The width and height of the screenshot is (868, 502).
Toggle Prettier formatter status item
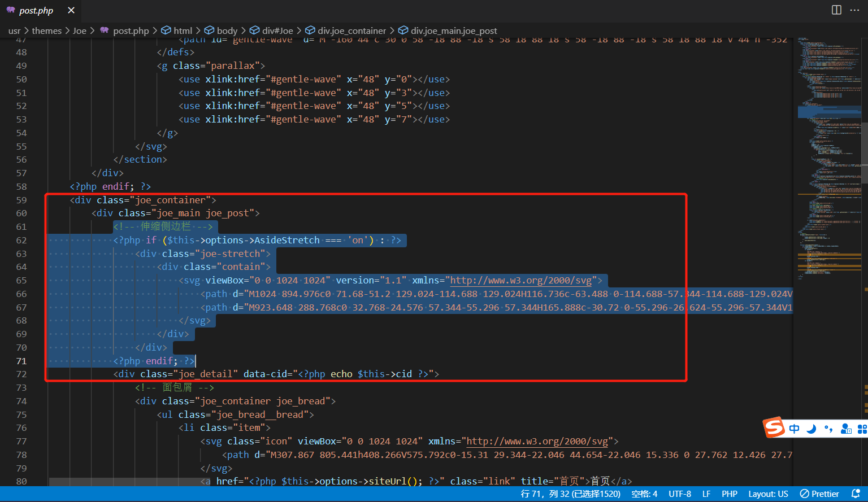pos(819,494)
